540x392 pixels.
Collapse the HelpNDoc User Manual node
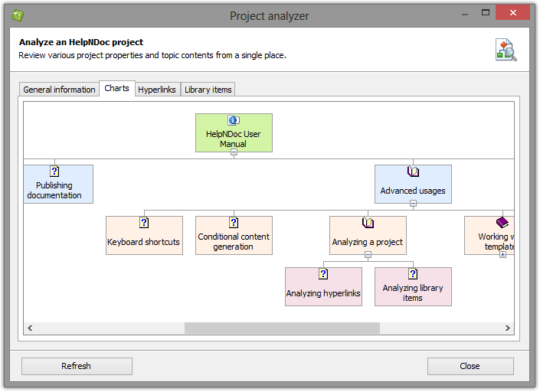pyautogui.click(x=234, y=152)
